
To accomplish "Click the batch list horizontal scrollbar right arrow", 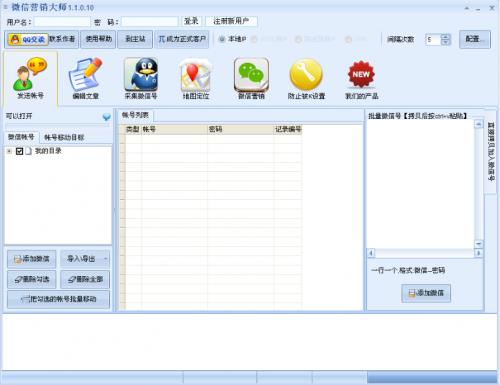I will click(478, 253).
